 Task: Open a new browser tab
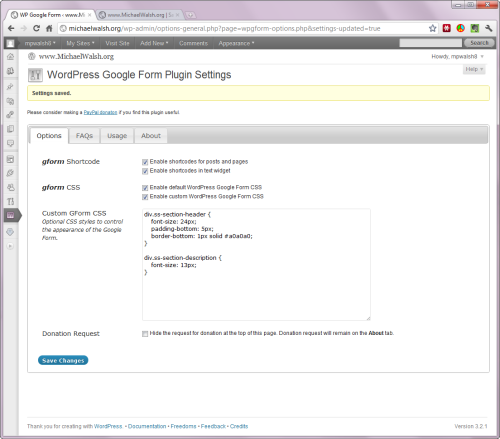190,15
